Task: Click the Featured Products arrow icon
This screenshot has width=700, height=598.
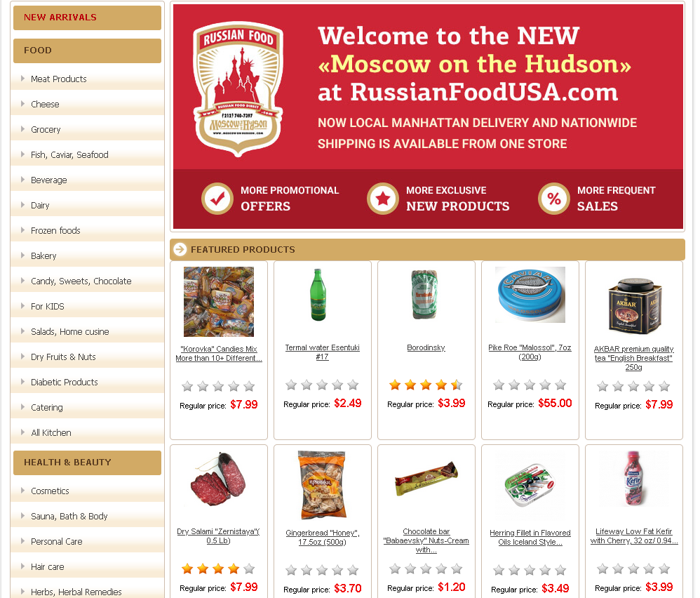Action: pyautogui.click(x=180, y=249)
